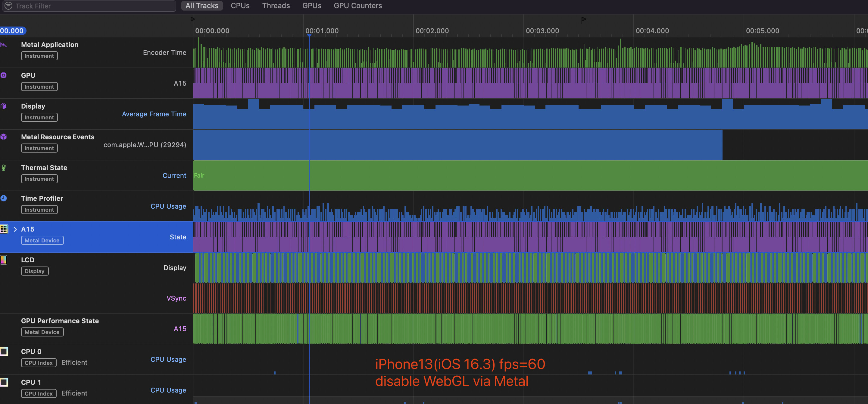Click Instrument badge under Metal Resource Events
Viewport: 868px width, 404px height.
(x=39, y=148)
